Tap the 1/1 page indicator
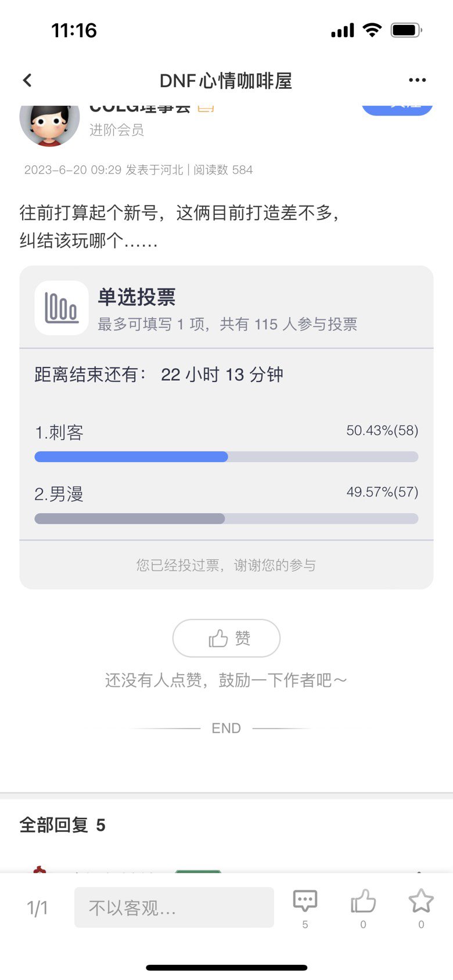The image size is (453, 980). click(x=38, y=908)
